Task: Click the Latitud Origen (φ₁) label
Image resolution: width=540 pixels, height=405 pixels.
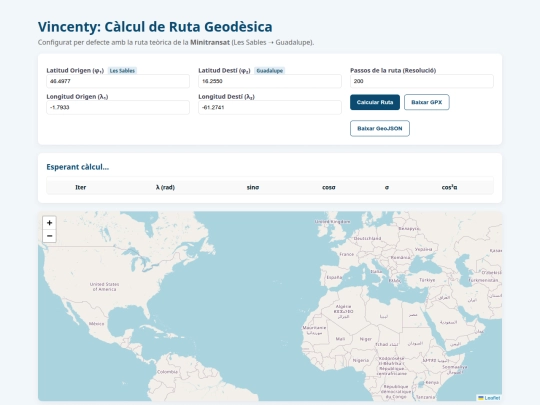Action: 75,71
